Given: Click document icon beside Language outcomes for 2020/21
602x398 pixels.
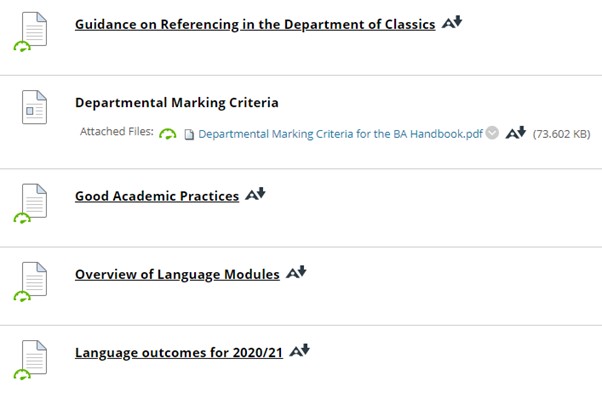Looking at the screenshot, I should pyautogui.click(x=35, y=357).
